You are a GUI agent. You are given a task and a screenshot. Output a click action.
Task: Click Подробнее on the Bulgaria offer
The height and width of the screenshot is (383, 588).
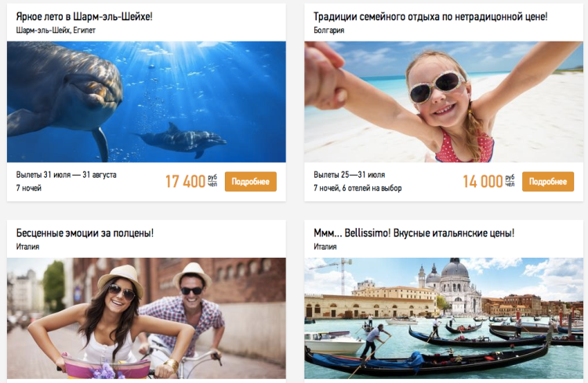[x=548, y=182]
